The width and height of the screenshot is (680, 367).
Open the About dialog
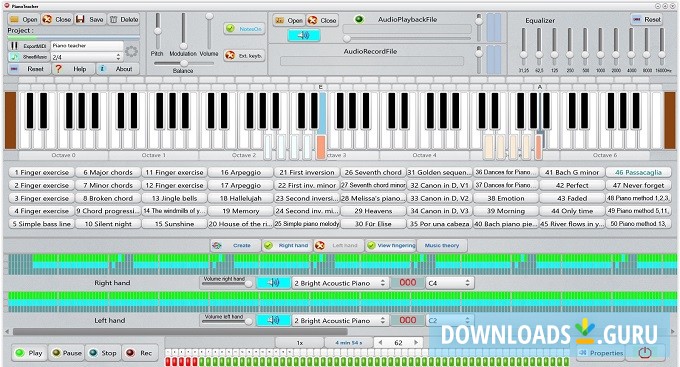point(118,69)
